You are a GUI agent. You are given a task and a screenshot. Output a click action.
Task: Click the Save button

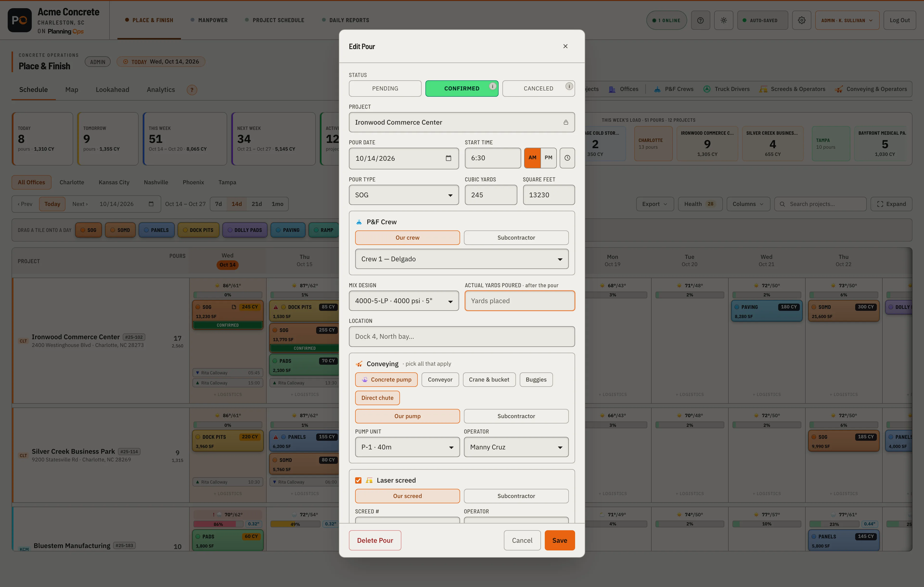click(559, 540)
